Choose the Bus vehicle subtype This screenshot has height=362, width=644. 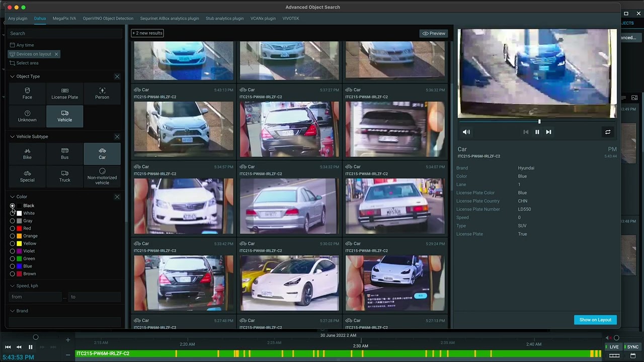[x=64, y=154]
